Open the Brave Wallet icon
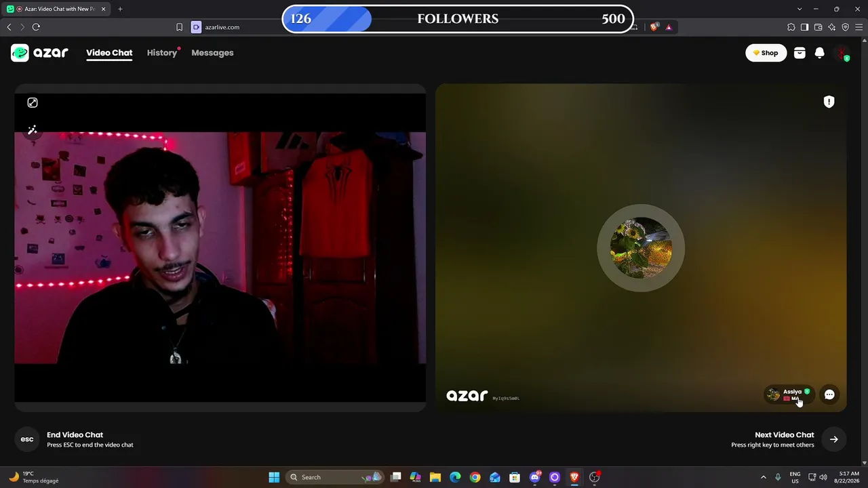This screenshot has width=868, height=488. pyautogui.click(x=818, y=27)
